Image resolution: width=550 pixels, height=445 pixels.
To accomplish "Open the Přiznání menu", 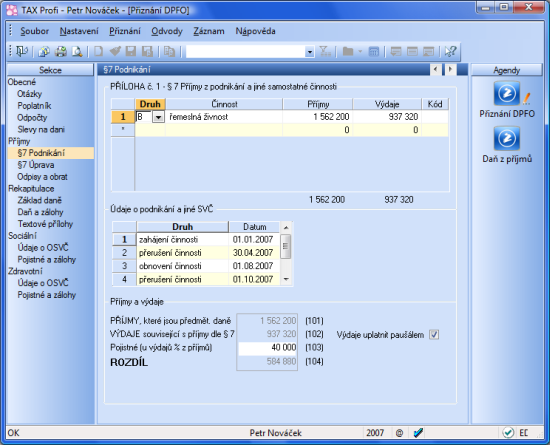I will [125, 31].
